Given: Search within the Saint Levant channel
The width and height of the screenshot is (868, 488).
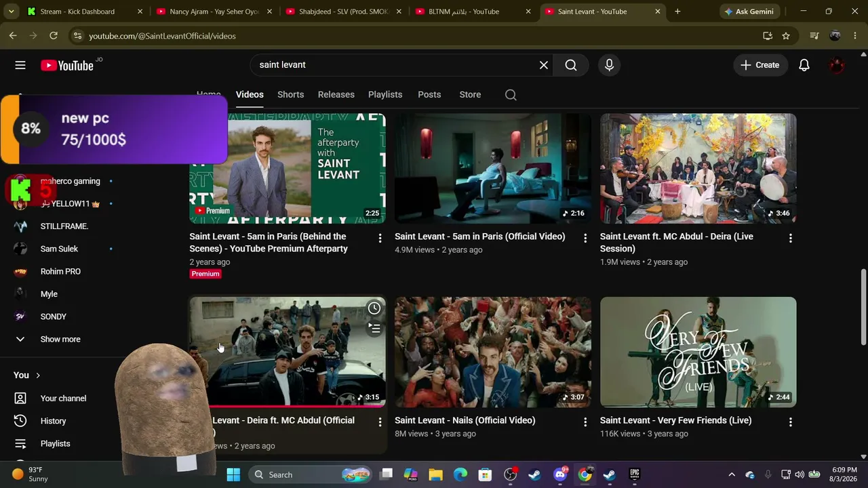Looking at the screenshot, I should 511,95.
